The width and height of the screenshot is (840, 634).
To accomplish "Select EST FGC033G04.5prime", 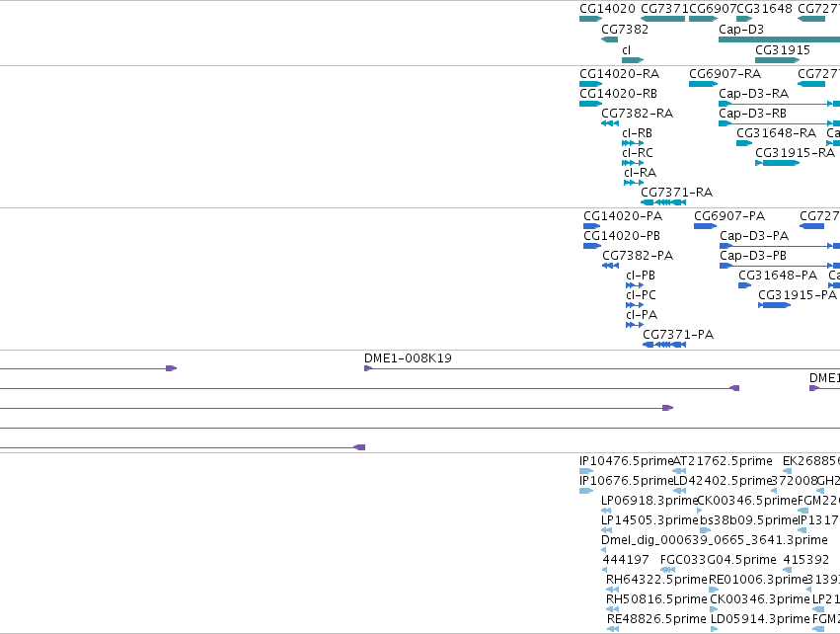I will tap(667, 570).
